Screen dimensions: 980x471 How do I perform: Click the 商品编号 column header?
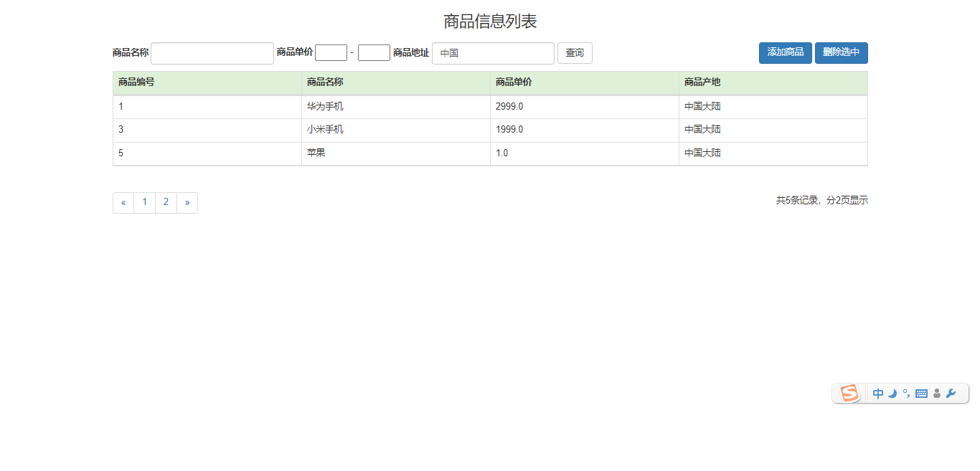point(207,82)
